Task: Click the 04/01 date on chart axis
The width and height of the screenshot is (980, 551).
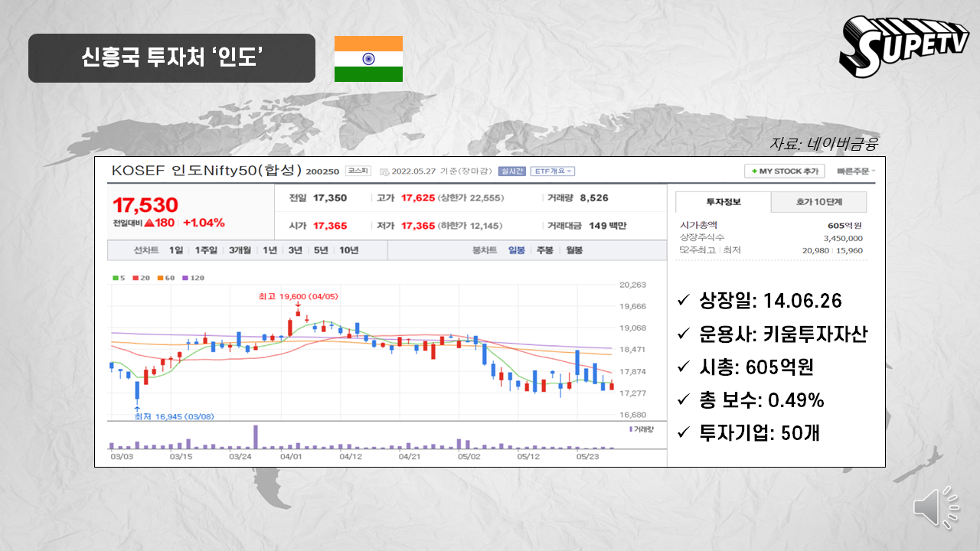Action: (x=292, y=456)
